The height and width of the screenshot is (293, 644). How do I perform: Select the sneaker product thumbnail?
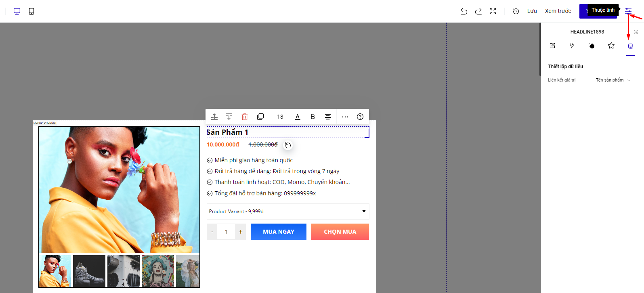point(89,271)
